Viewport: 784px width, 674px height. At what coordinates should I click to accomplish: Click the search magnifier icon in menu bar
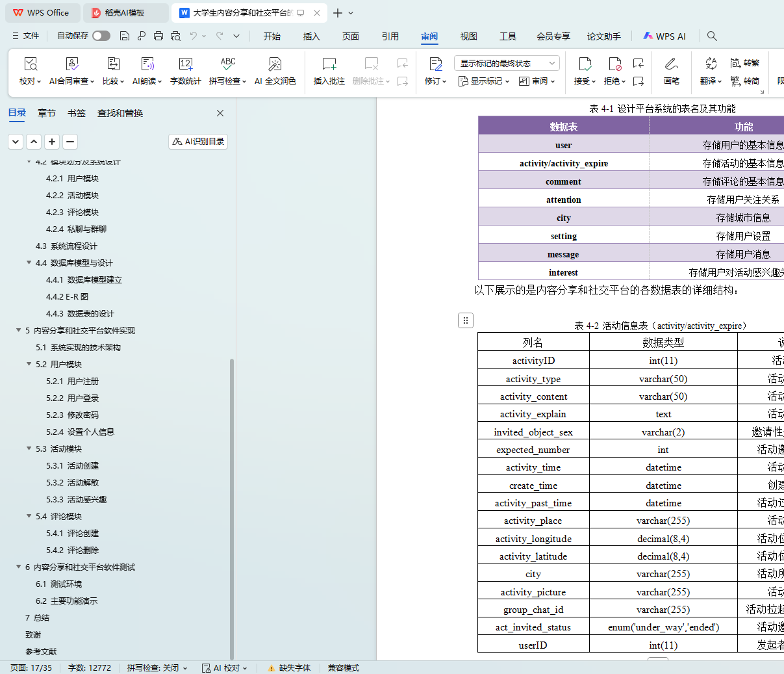coord(712,36)
